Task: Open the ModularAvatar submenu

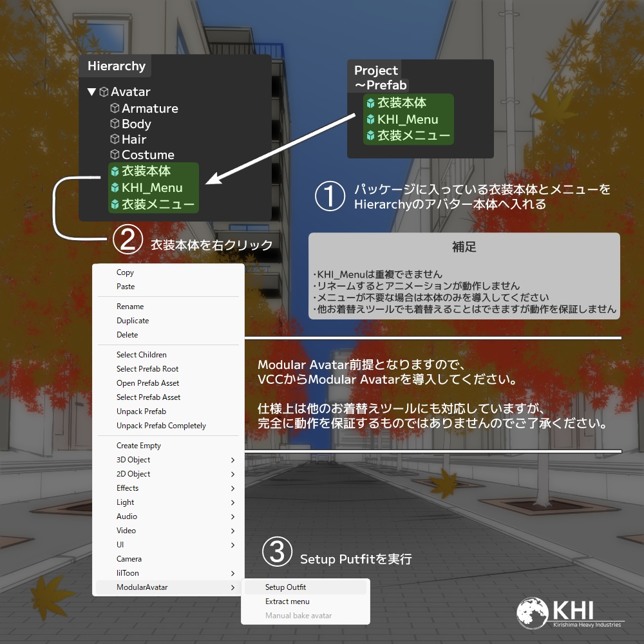Action: [x=168, y=587]
